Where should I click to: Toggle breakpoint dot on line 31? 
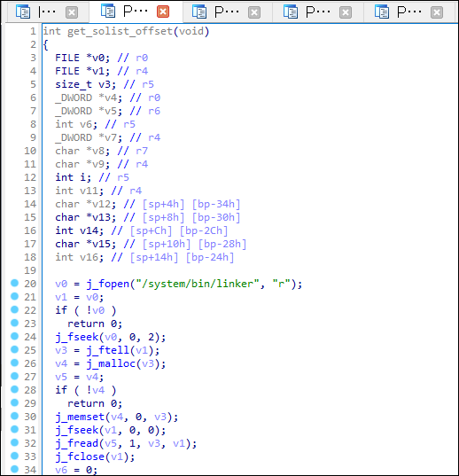click(x=14, y=429)
